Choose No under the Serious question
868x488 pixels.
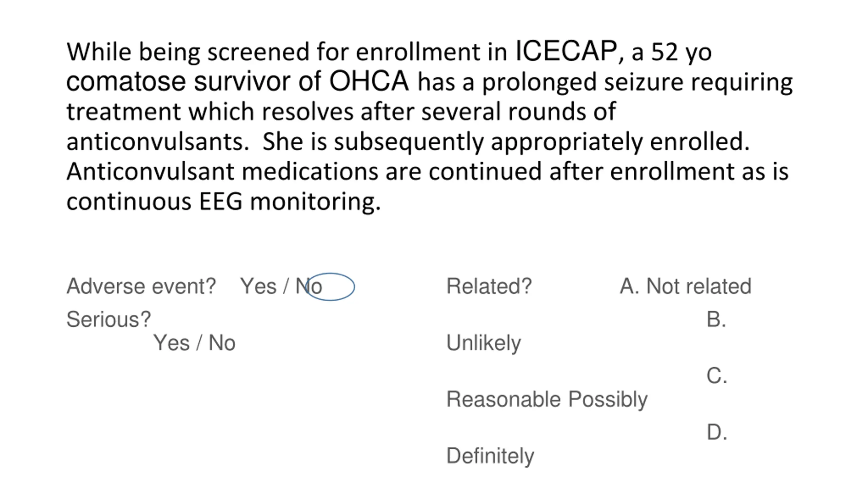coord(222,343)
